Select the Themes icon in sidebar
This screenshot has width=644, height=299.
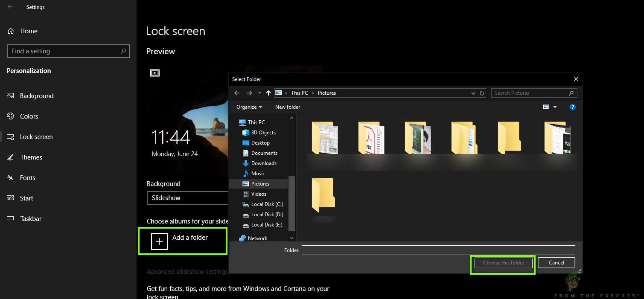pyautogui.click(x=10, y=157)
